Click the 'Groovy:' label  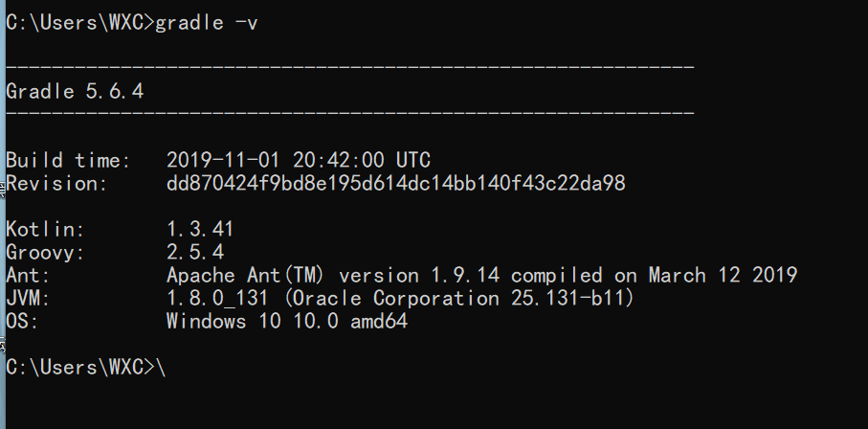click(x=46, y=253)
